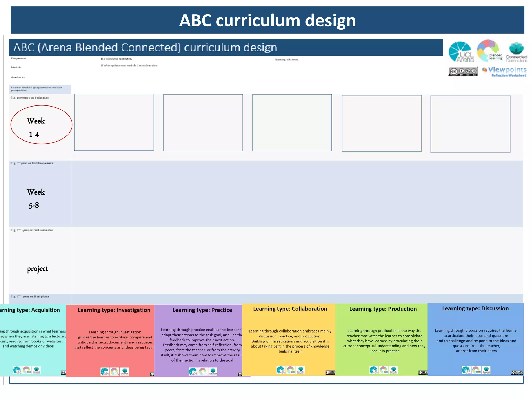Screen dimensions: 532x399
Task: Click the UCL Arena icon on the Investigation card
Action: (x=105, y=371)
